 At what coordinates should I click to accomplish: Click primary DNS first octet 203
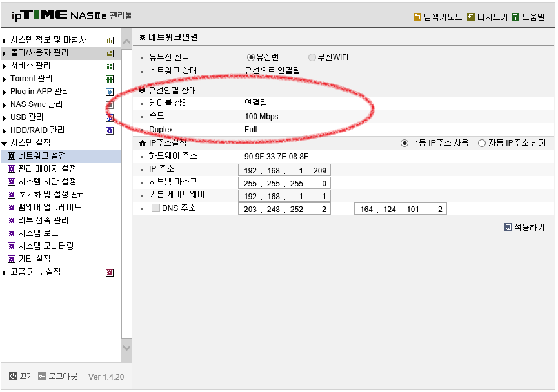click(x=250, y=209)
